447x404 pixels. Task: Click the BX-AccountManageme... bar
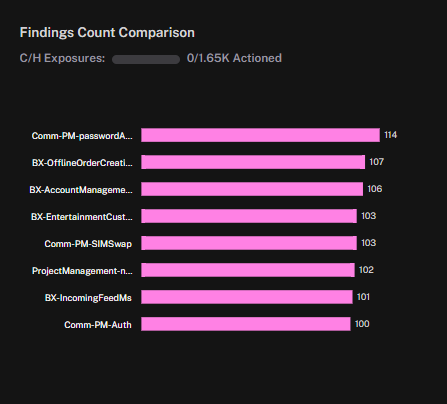(x=252, y=189)
